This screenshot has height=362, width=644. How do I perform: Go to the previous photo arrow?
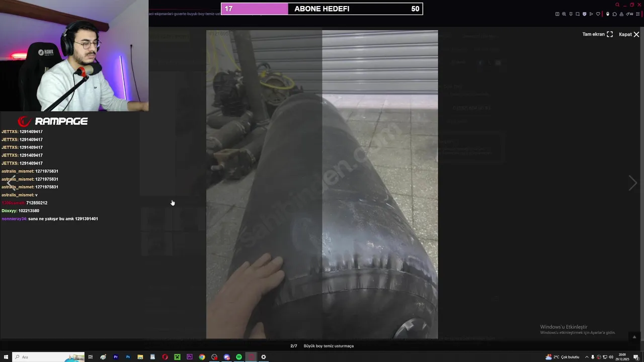(11, 183)
